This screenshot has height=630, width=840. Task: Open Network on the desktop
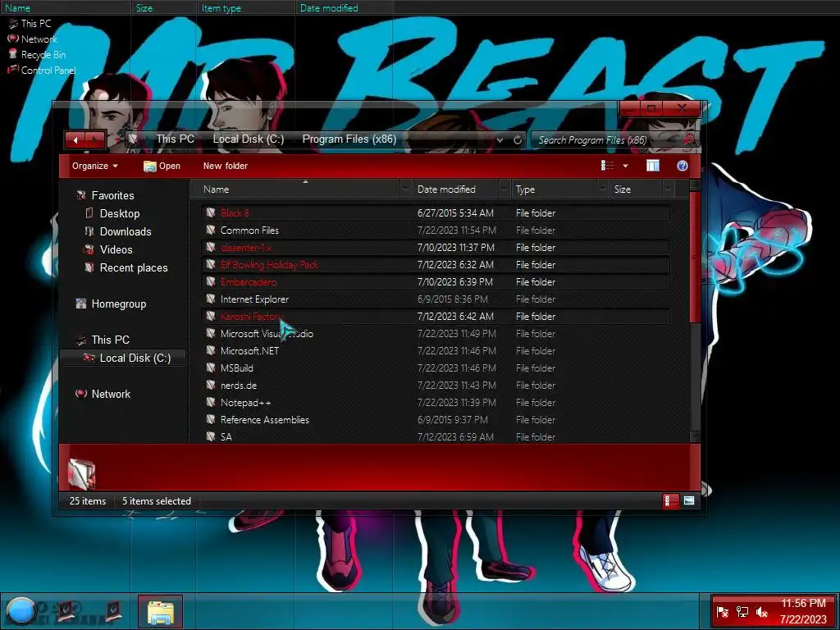(32, 39)
